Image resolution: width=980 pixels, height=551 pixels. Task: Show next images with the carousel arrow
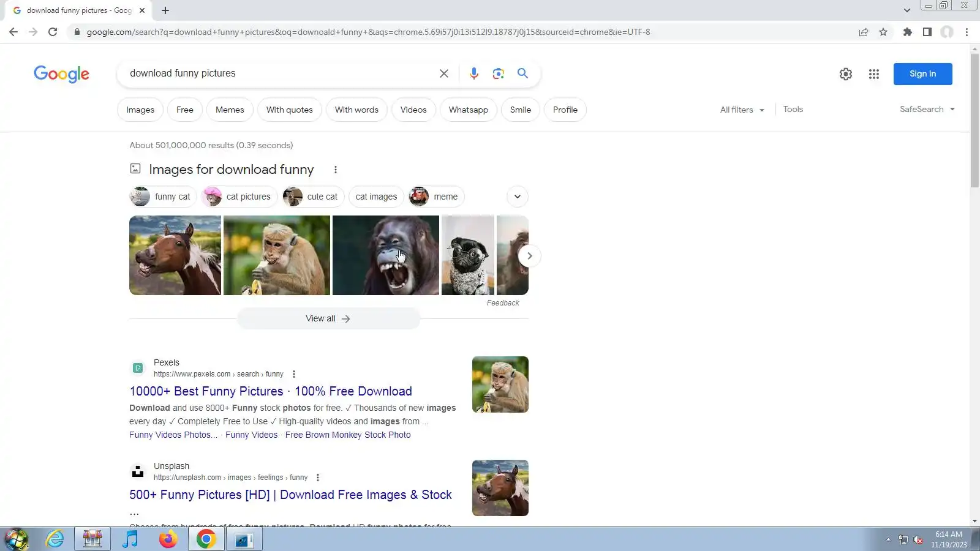tap(530, 256)
